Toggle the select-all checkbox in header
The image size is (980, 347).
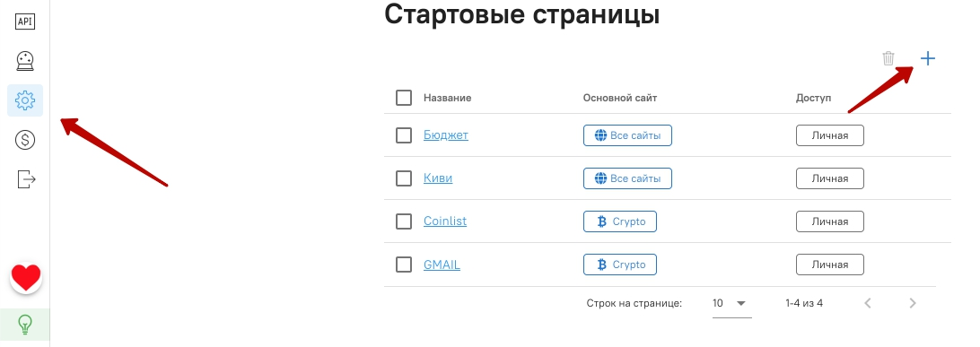coord(404,98)
